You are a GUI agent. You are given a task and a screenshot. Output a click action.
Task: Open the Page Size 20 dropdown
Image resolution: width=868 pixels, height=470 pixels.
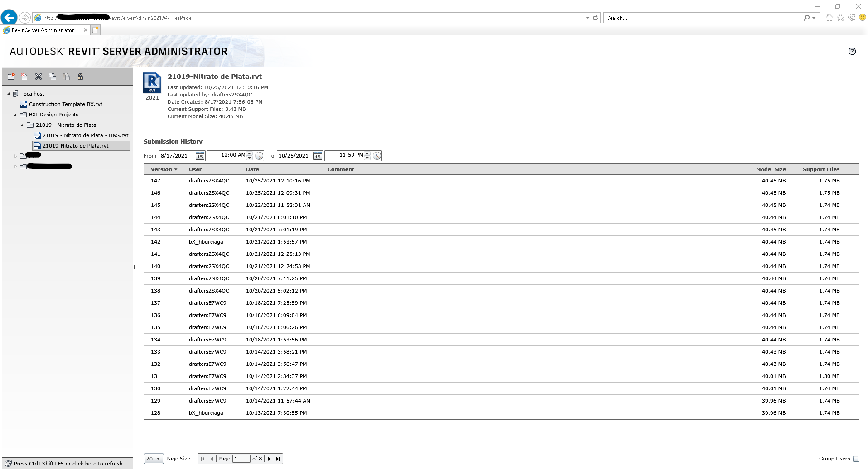click(x=154, y=459)
